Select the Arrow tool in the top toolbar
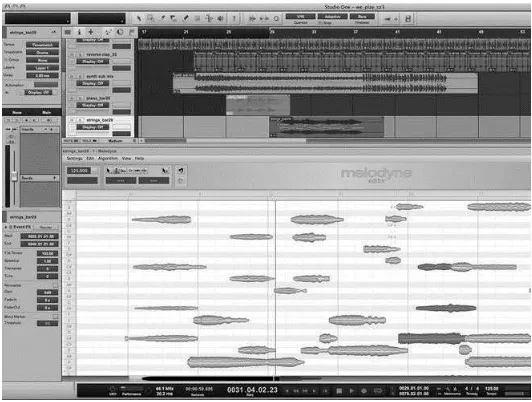532x402 pixels. (139, 18)
